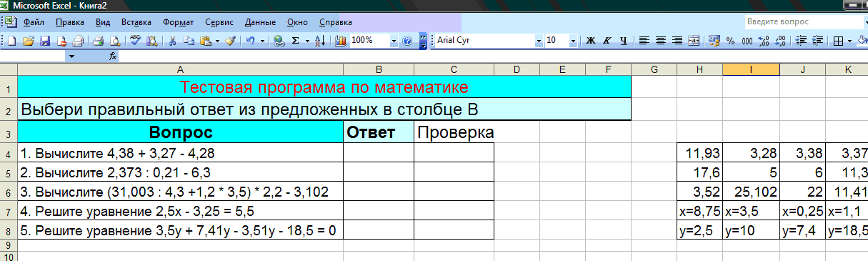Open the Вставка menu
Image resolution: width=868 pixels, height=261 pixels.
click(x=136, y=22)
